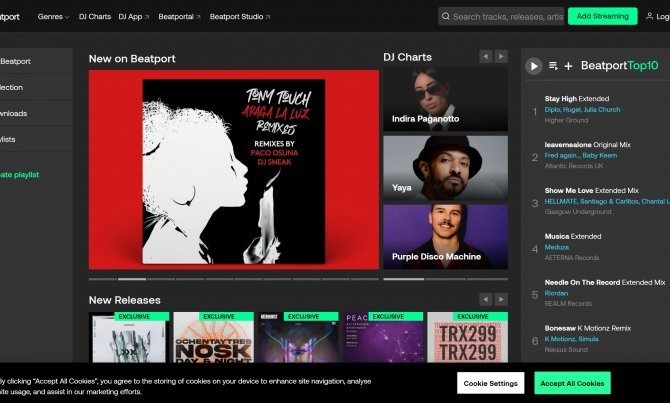The height and width of the screenshot is (403, 670).
Task: Open leavemealone Original Mix track
Action: (588, 145)
